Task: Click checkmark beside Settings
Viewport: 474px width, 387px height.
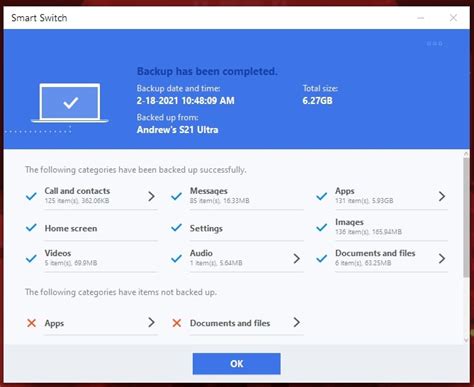Action: (x=176, y=228)
